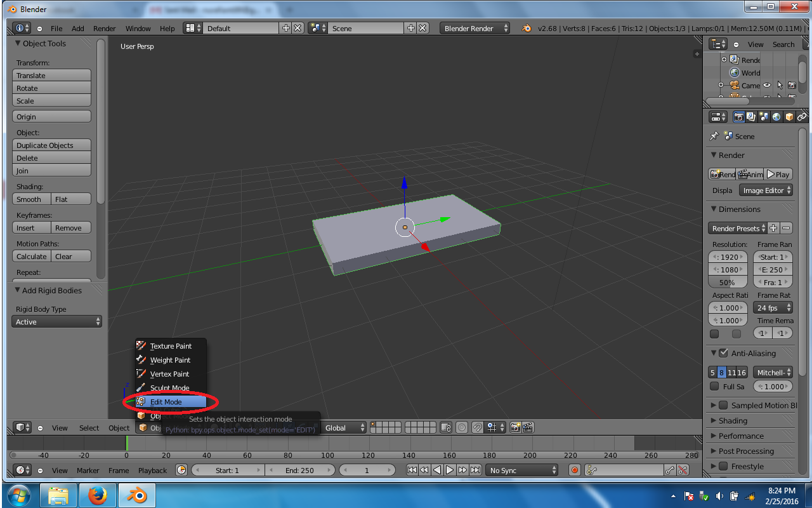Delete the Default screen layout with X
The image size is (812, 508).
[x=297, y=28]
